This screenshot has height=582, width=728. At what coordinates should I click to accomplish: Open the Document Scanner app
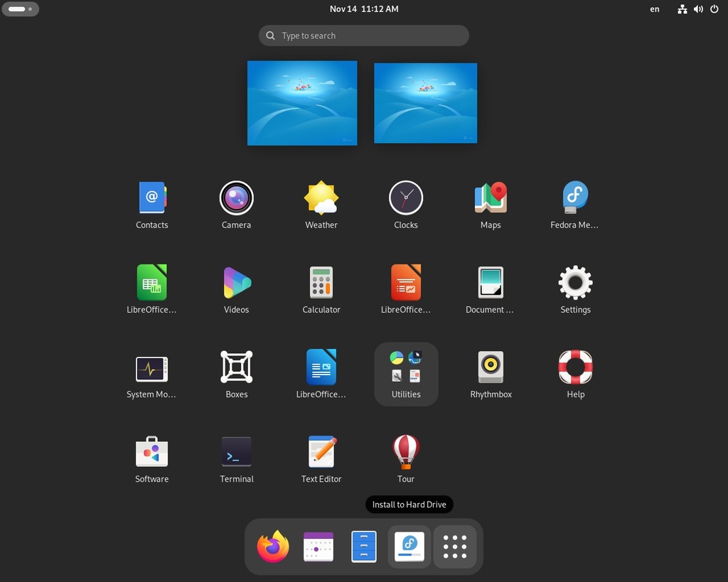pyautogui.click(x=491, y=282)
